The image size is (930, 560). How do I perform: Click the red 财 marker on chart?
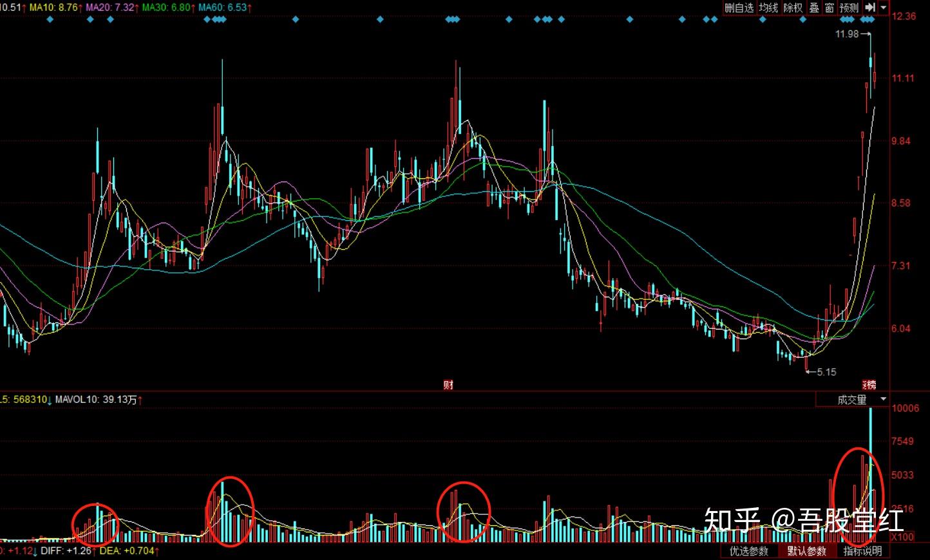448,385
